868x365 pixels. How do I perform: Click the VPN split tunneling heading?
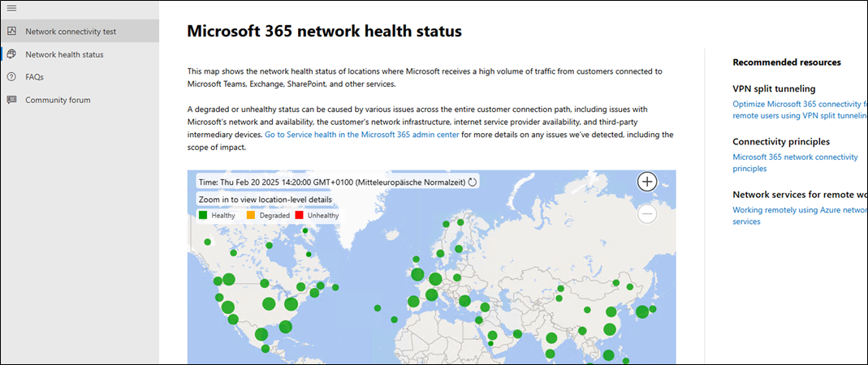click(x=774, y=88)
